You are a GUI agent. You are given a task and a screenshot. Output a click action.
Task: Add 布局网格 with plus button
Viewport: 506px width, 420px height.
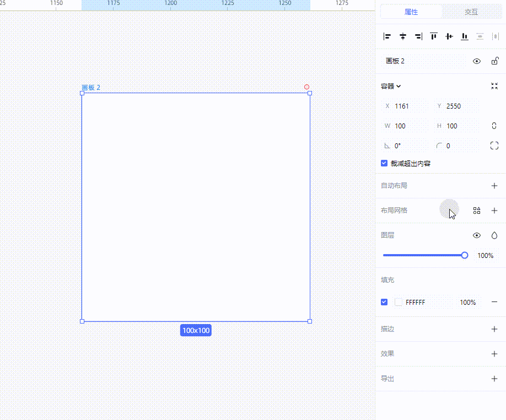pyautogui.click(x=494, y=211)
